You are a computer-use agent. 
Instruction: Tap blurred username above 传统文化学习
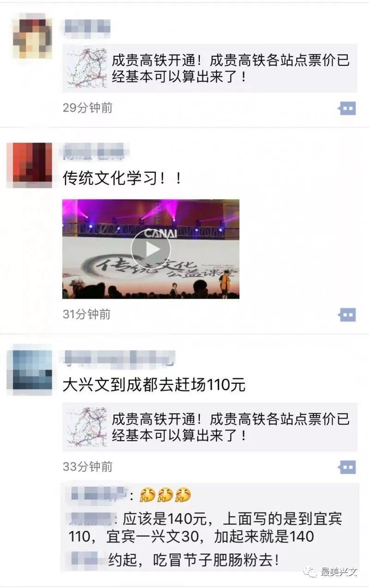point(95,152)
